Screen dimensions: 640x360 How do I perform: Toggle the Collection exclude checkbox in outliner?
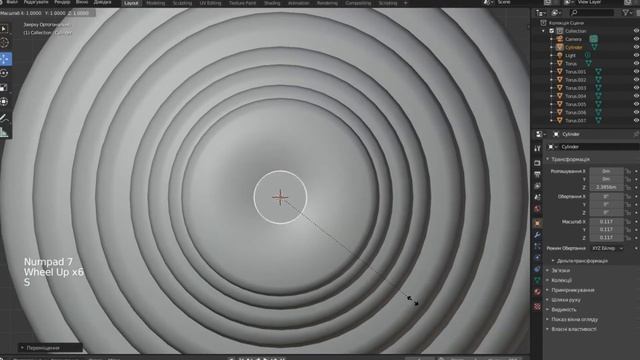(x=552, y=31)
